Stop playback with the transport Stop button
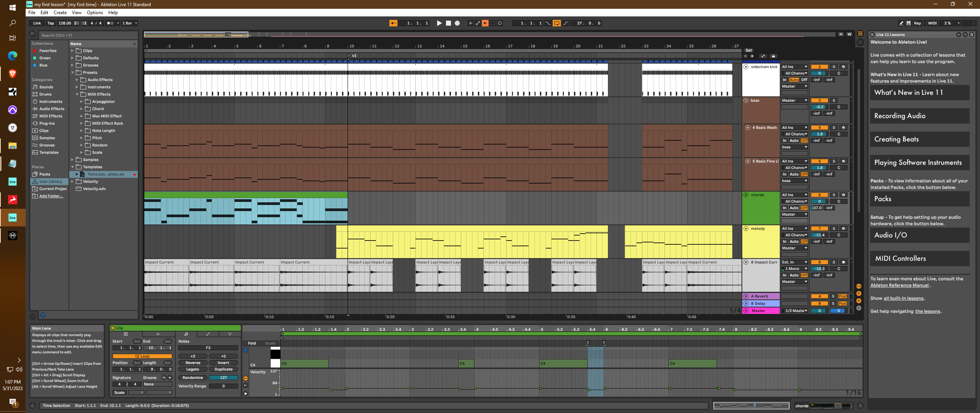Image resolution: width=980 pixels, height=413 pixels. 448,23
